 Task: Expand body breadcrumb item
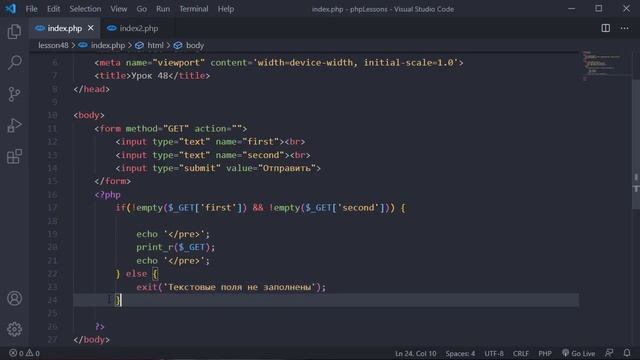(189, 45)
